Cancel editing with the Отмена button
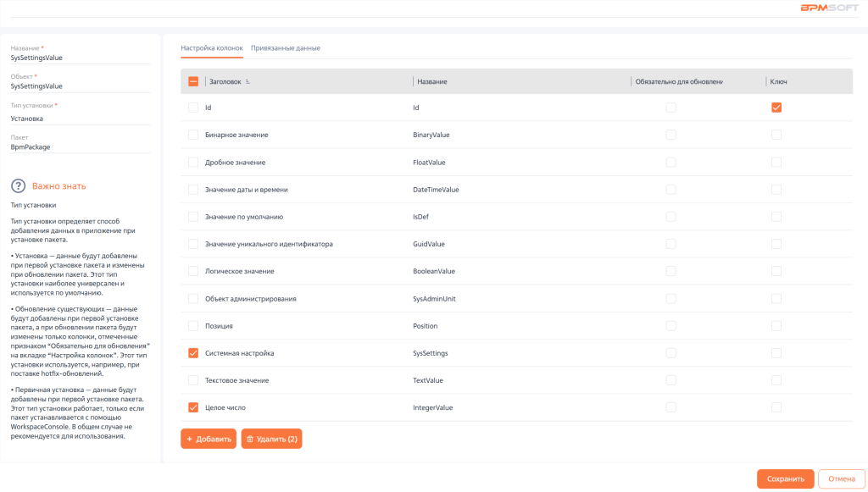 pyautogui.click(x=841, y=478)
